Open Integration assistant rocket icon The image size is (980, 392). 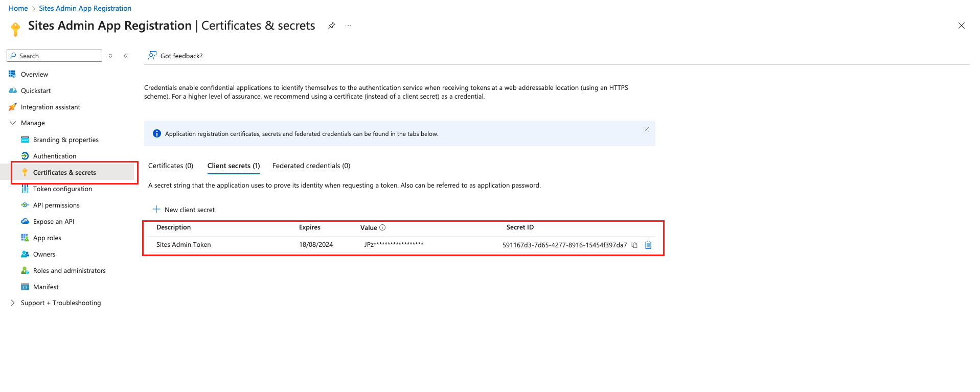[x=13, y=107]
